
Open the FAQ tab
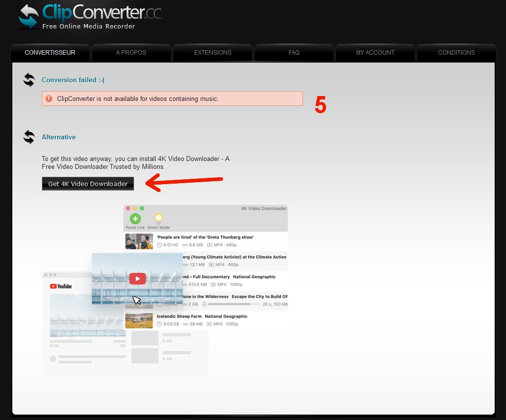point(294,53)
